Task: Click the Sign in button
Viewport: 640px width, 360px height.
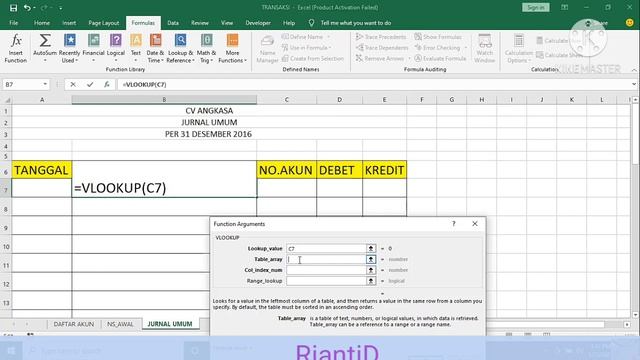Action: 536,7
